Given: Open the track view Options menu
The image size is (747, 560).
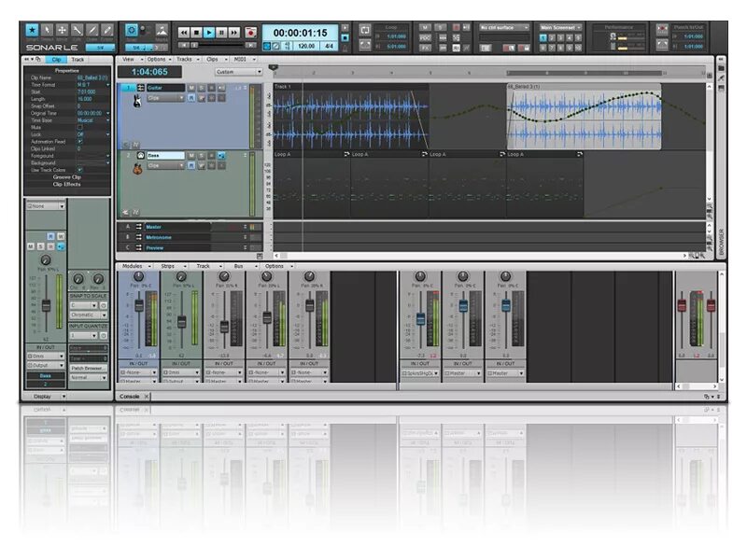Looking at the screenshot, I should [x=159, y=60].
